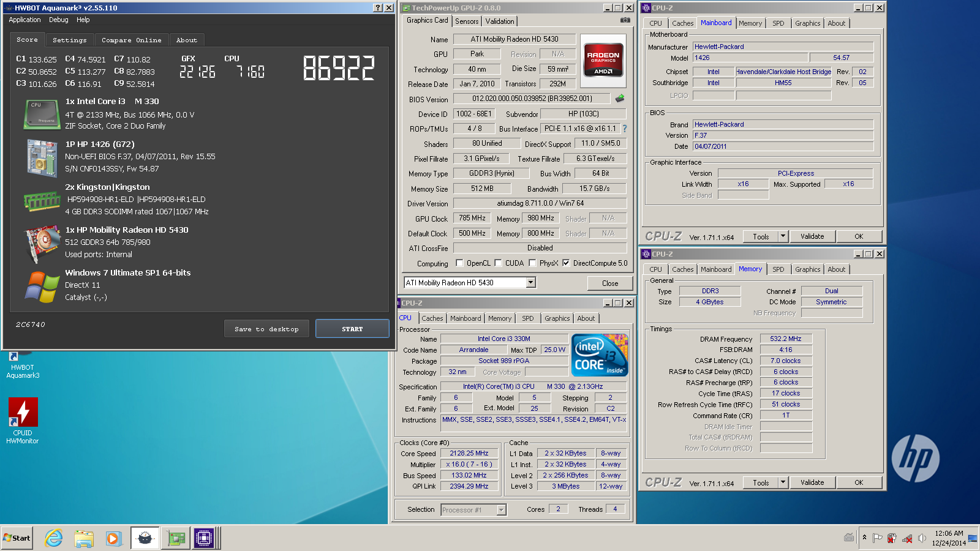Viewport: 980px width, 551px height.
Task: Select the Aquamark taskbar icon
Action: tap(145, 538)
